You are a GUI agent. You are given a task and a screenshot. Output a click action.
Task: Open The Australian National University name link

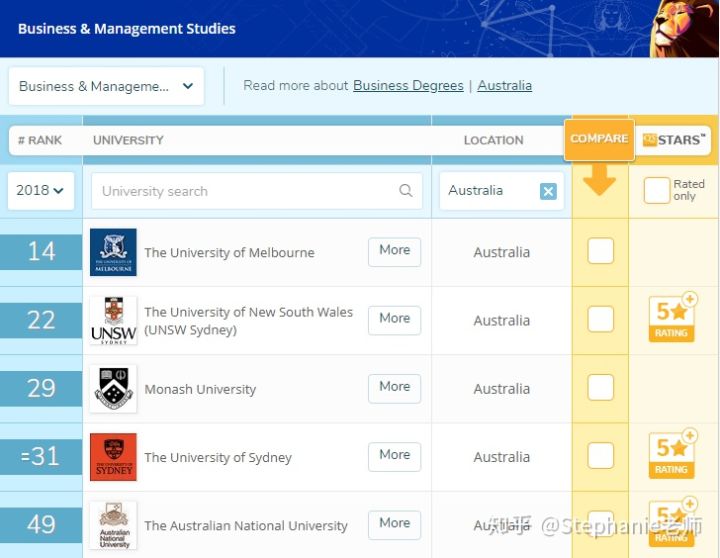pyautogui.click(x=246, y=526)
